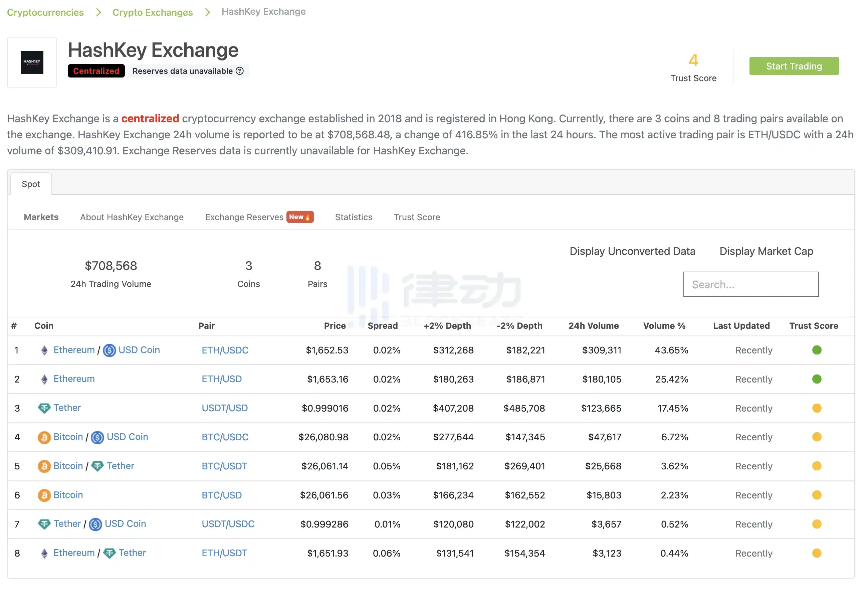Screen dimensions: 868x594
Task: Click yellow trust score dot for BTC/USDC
Action: 817,437
